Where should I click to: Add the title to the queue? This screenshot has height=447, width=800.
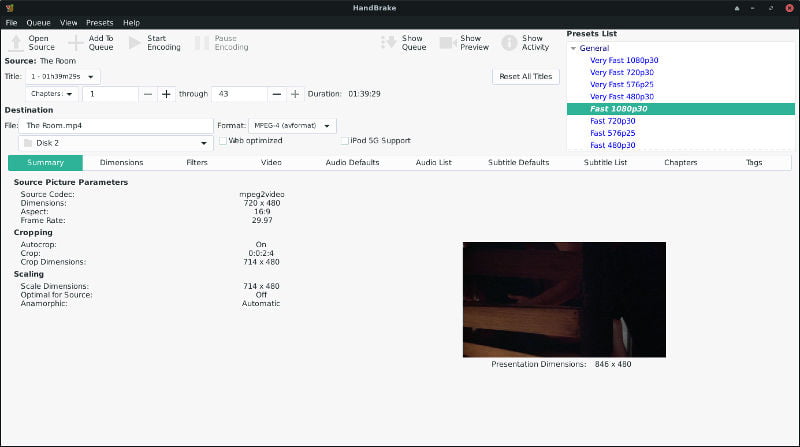76,43
